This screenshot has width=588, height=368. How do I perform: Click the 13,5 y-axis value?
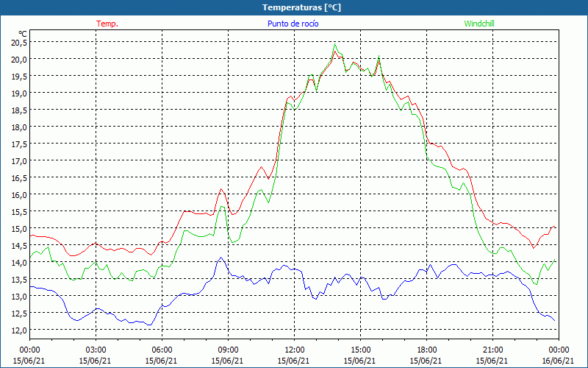click(19, 280)
